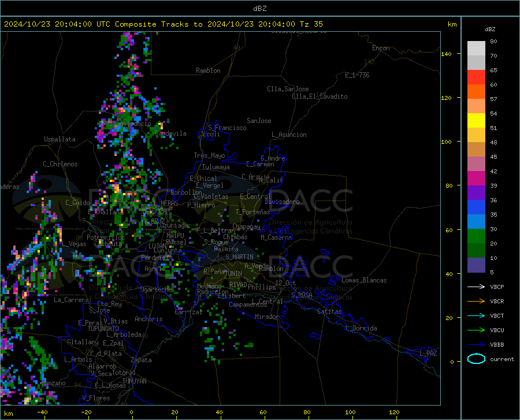Viewport: 520px width, 420px height.
Task: Click the 'dBZ' heading above the color scale
Action: tap(490, 29)
